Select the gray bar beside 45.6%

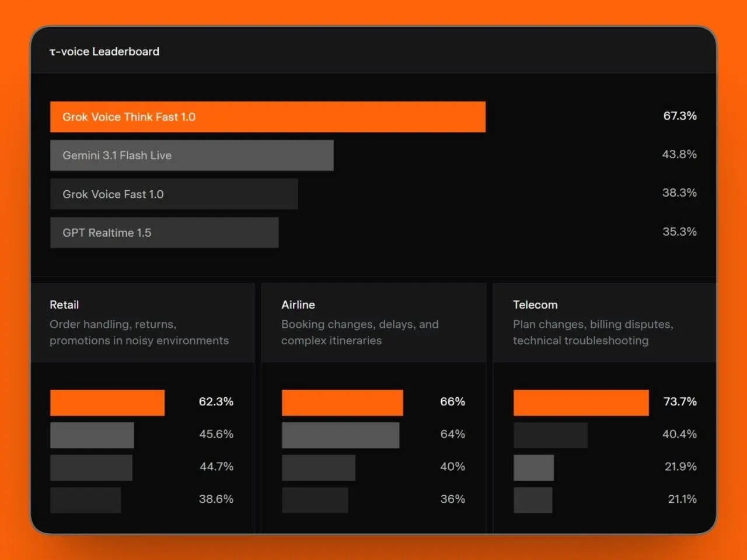click(92, 435)
